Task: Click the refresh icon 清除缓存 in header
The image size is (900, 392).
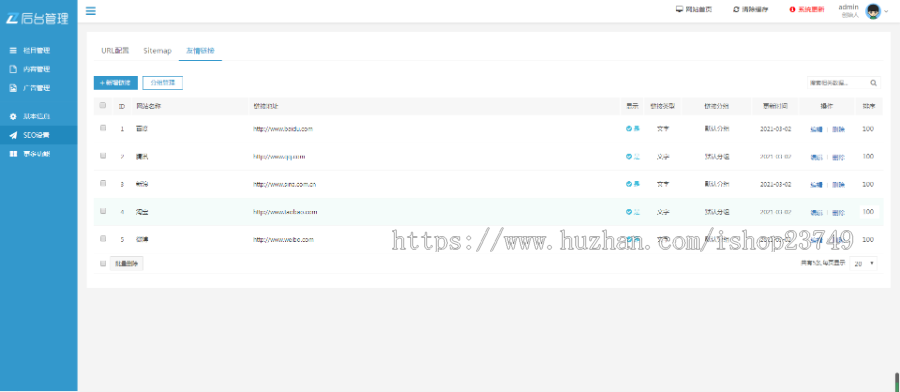Action: pos(736,9)
